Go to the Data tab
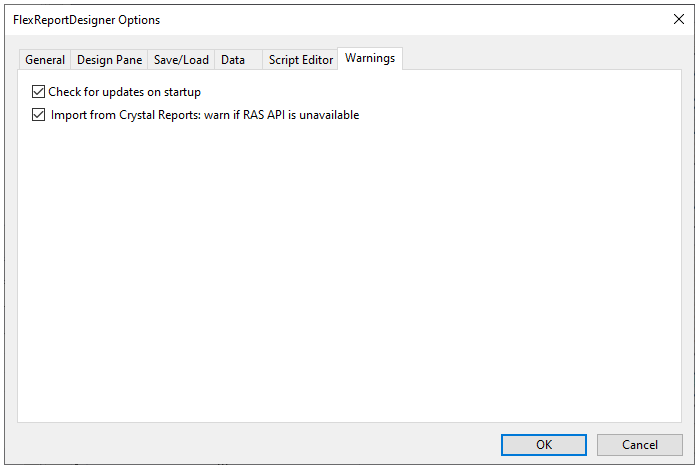The width and height of the screenshot is (700, 470). [233, 60]
